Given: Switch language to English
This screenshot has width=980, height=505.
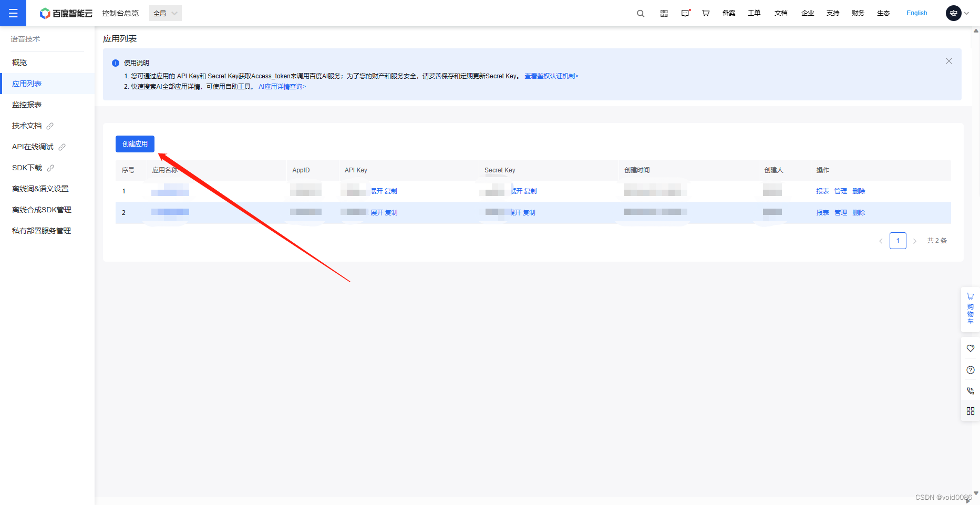Looking at the screenshot, I should coord(917,13).
